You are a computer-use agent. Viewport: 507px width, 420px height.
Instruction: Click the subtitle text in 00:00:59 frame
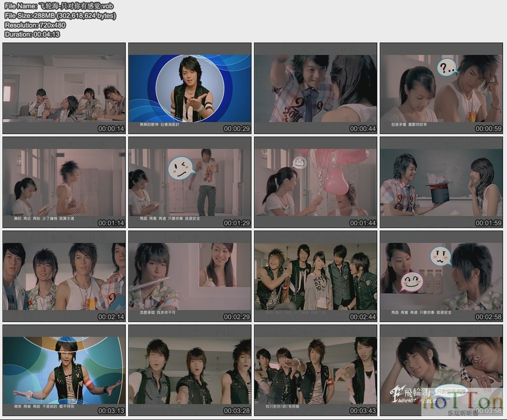[408, 124]
